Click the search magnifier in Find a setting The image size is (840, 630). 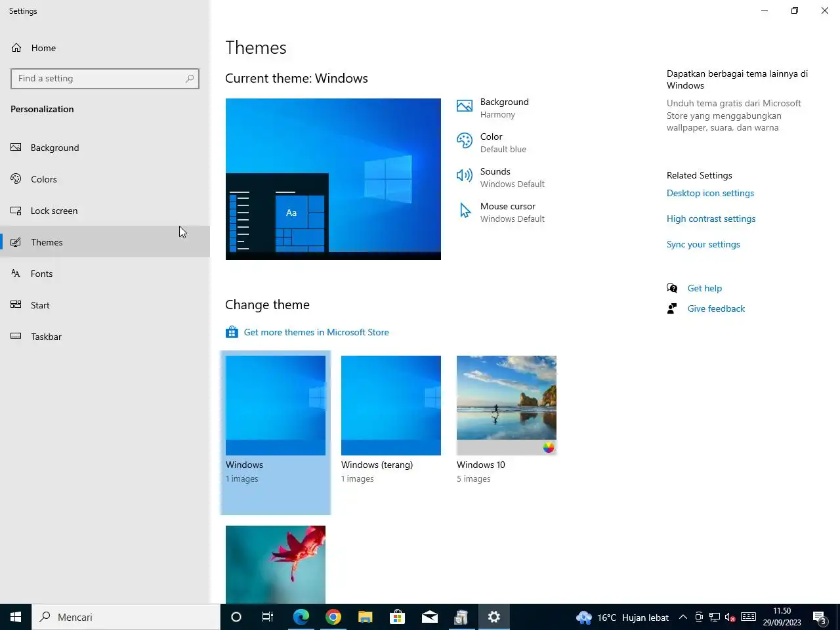[190, 79]
